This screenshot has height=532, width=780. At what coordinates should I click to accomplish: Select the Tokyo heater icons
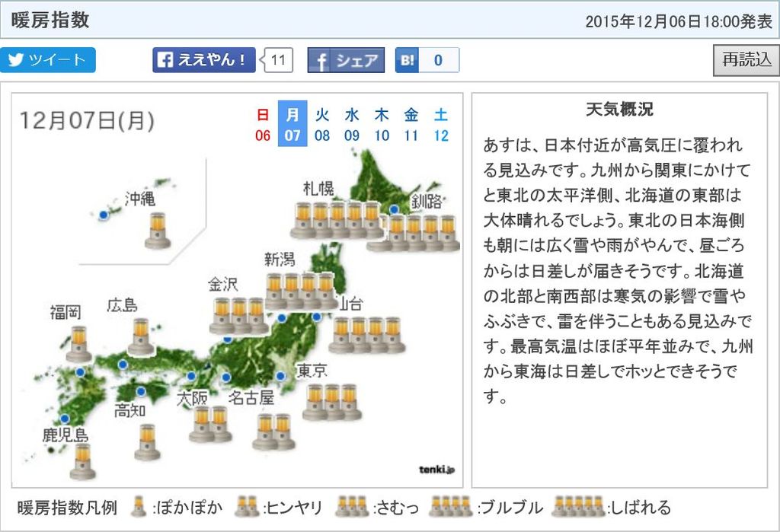coord(331,402)
